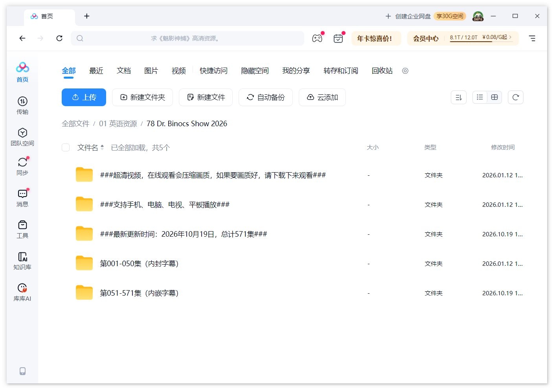Click the 修改时间 column header

(x=503, y=147)
